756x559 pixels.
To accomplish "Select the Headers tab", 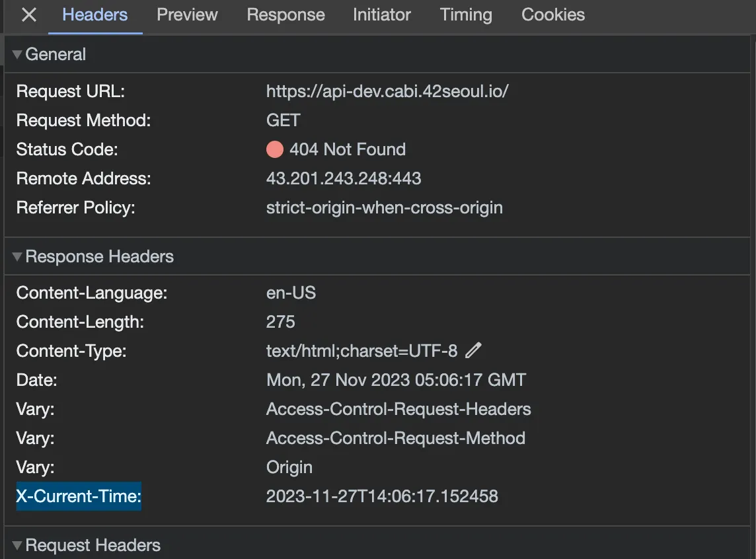I will coord(95,15).
